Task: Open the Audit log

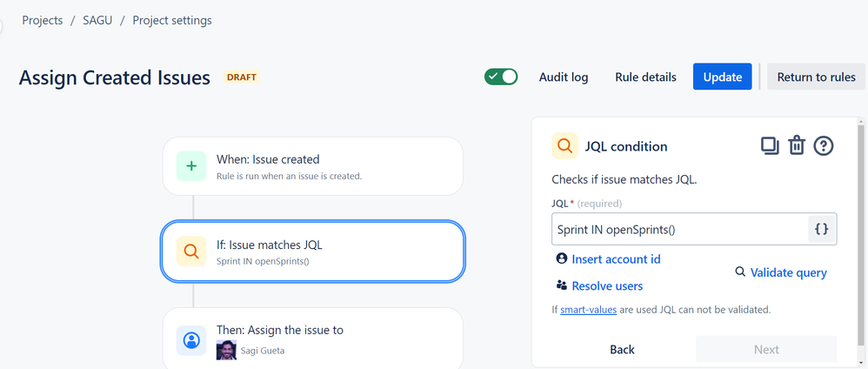Action: pyautogui.click(x=564, y=77)
